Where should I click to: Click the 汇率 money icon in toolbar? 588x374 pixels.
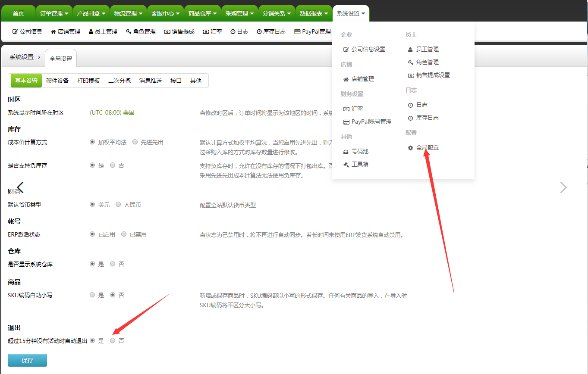(x=206, y=31)
